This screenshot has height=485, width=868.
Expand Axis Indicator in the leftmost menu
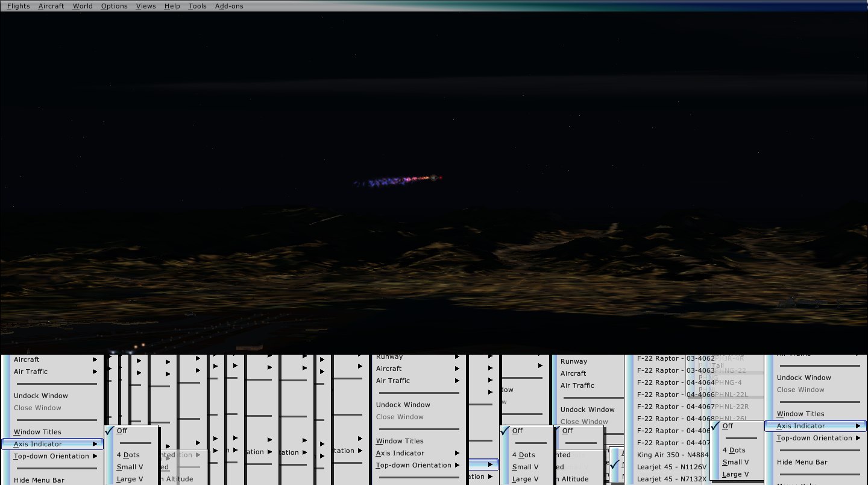coord(52,444)
